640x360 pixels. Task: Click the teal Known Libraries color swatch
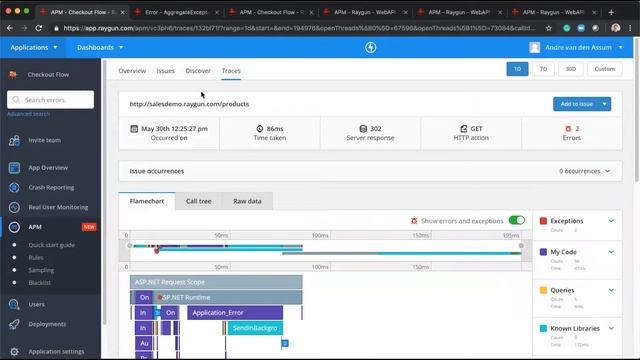click(x=543, y=328)
